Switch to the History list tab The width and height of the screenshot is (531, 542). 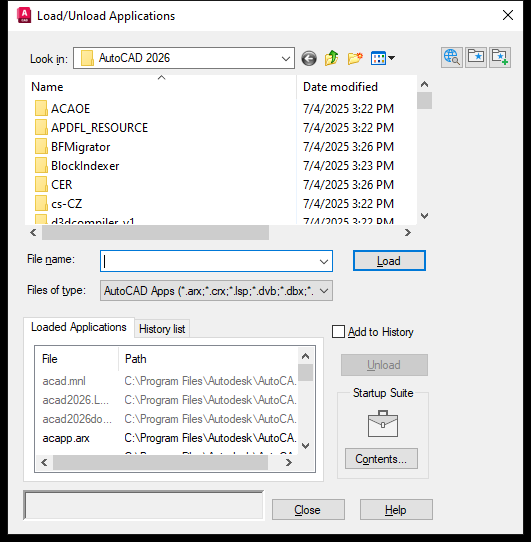(162, 329)
